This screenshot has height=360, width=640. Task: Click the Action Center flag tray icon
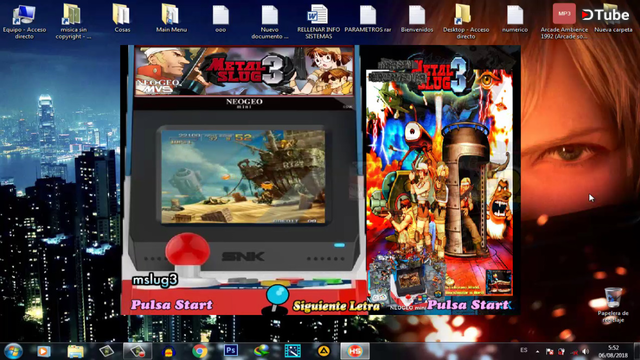(x=549, y=351)
